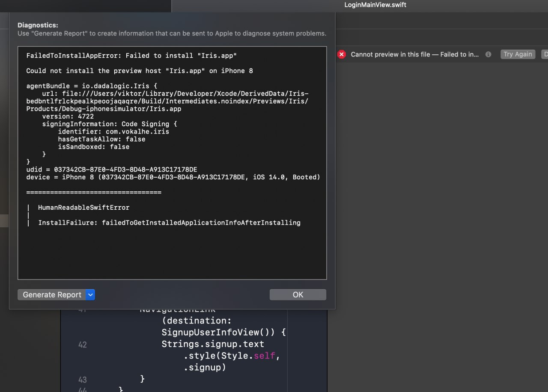Click the 'version: 4722' line
This screenshot has width=548, height=392.
click(68, 116)
